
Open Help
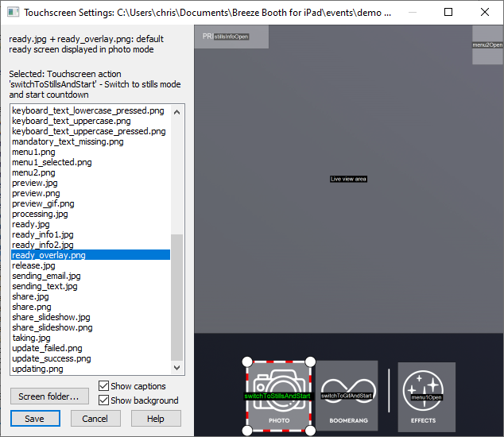click(156, 419)
